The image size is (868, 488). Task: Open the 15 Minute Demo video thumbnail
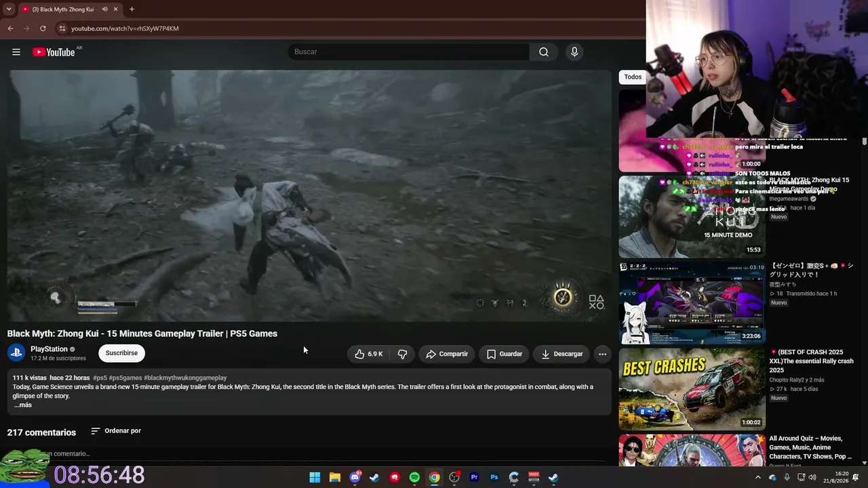tap(692, 217)
